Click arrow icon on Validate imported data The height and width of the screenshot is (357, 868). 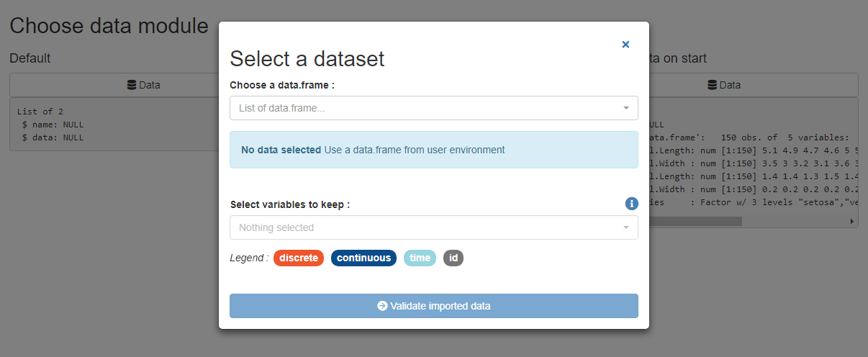[382, 306]
